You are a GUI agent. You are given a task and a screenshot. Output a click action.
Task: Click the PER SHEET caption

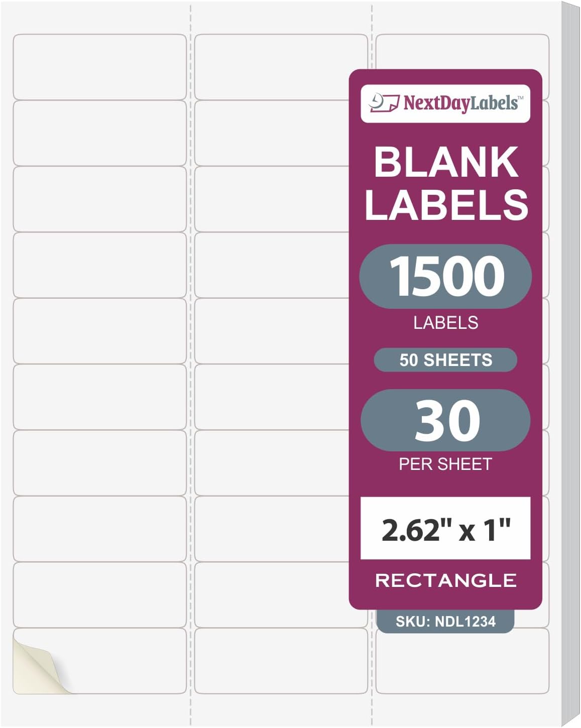445,464
